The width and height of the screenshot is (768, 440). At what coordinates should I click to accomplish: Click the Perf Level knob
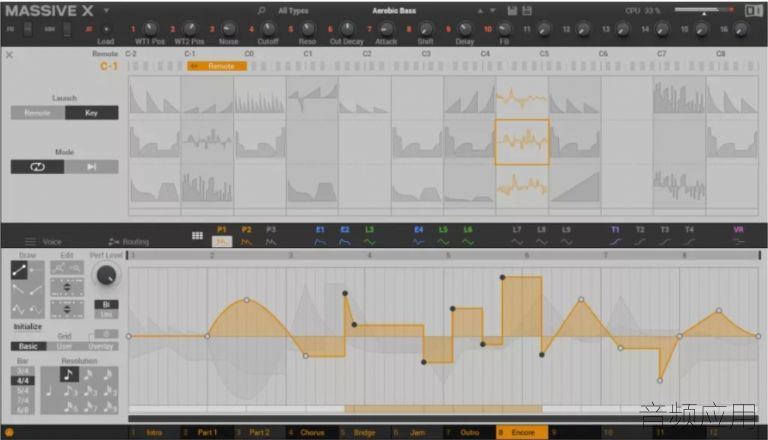pyautogui.click(x=106, y=276)
